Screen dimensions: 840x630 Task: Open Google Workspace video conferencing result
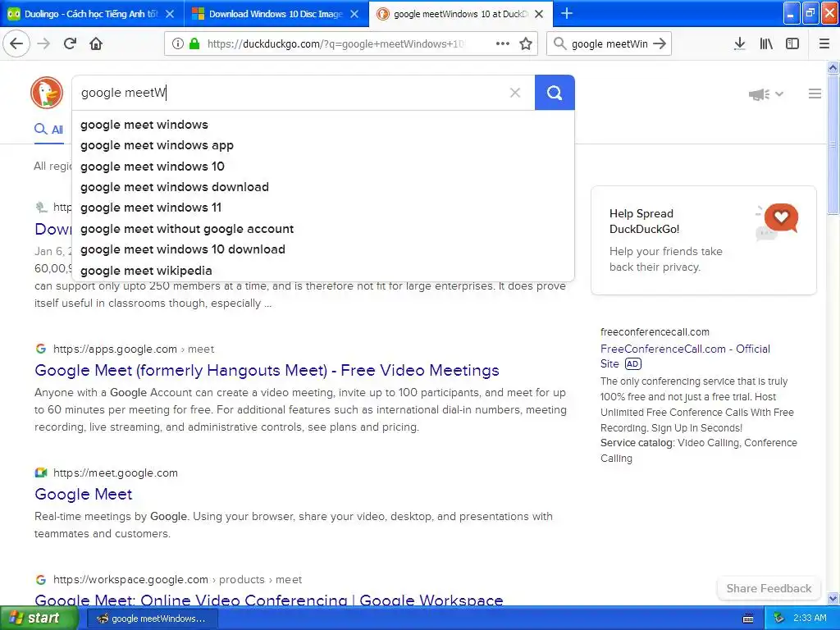pos(269,600)
